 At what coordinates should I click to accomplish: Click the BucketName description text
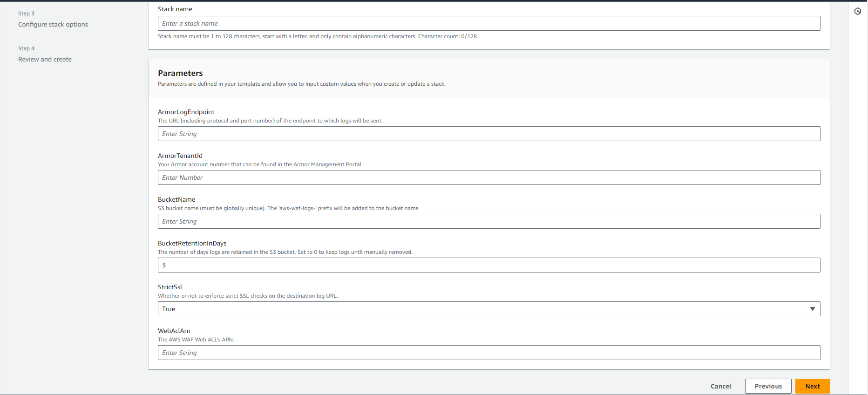288,208
